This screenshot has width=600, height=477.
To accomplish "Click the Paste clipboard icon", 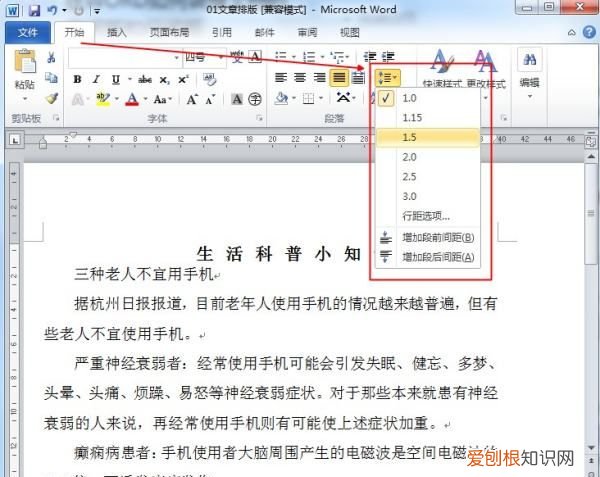I will coord(25,61).
